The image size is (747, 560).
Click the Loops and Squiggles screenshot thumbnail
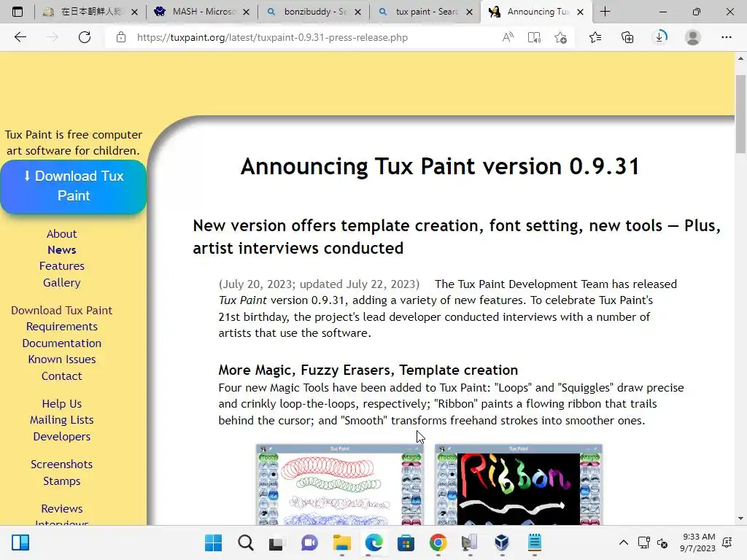click(x=340, y=485)
